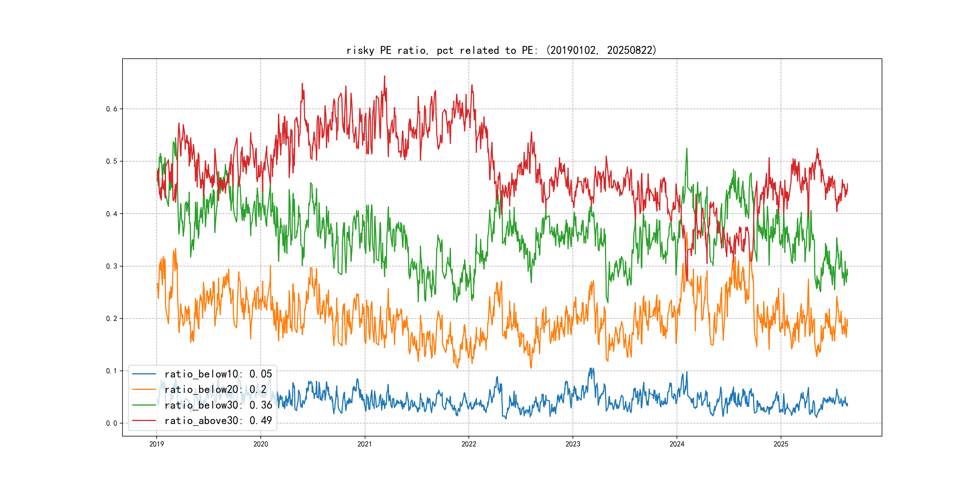The height and width of the screenshot is (490, 980).
Task: Click the green ratio_below30 legend line
Action: tap(144, 405)
